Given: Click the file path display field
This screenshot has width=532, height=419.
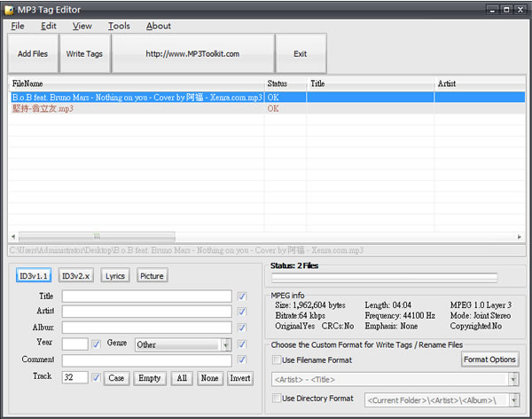Looking at the screenshot, I should [x=267, y=250].
